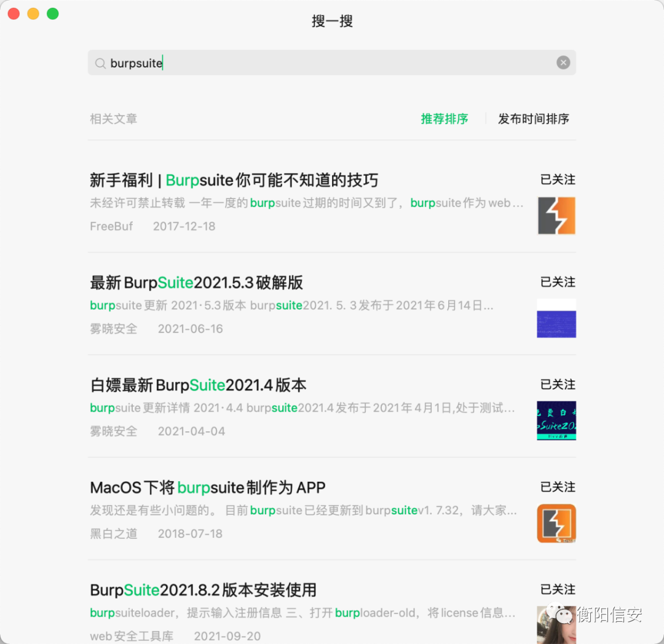Image resolution: width=664 pixels, height=644 pixels.
Task: Click the blue thumbnail of 2021.5.3 article
Action: pyautogui.click(x=556, y=318)
